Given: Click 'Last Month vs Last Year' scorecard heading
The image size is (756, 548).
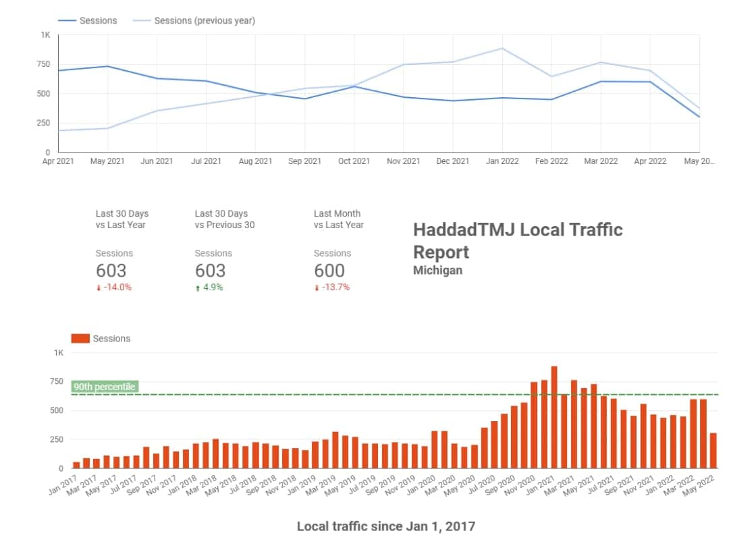Looking at the screenshot, I should click(338, 219).
